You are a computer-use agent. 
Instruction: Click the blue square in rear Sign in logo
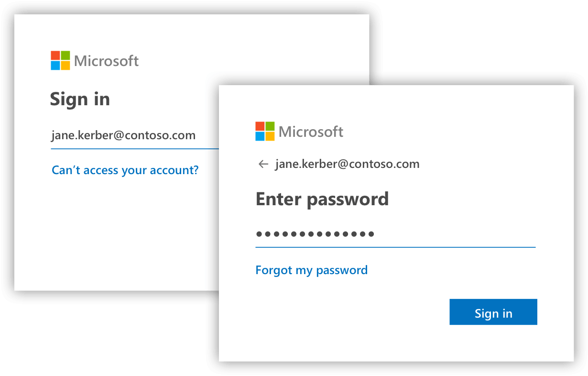coord(55,66)
